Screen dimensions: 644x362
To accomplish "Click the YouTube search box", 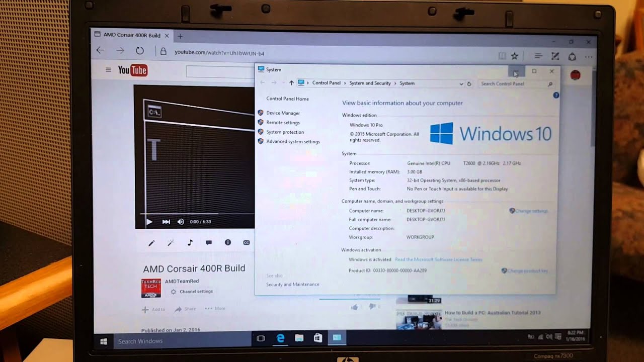I will point(220,71).
